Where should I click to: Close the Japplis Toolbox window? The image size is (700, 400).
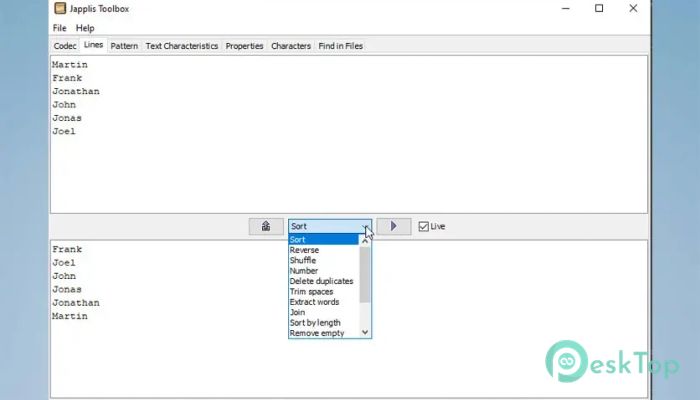click(x=633, y=8)
